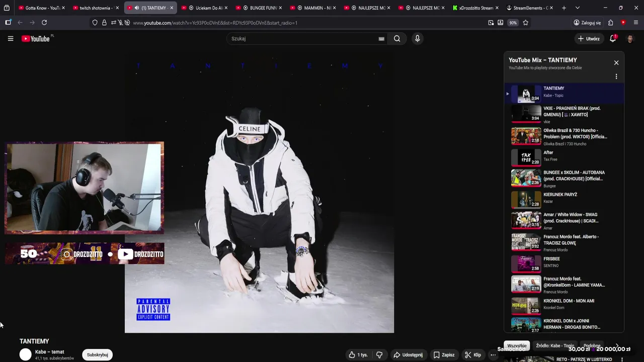Click the Udostępnij share button

[408, 355]
